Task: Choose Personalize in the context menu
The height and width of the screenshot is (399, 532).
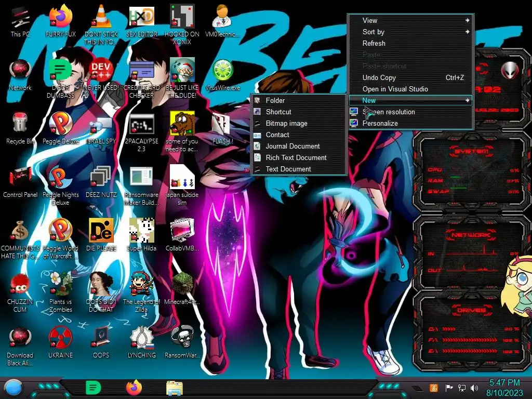Action: 410,123
